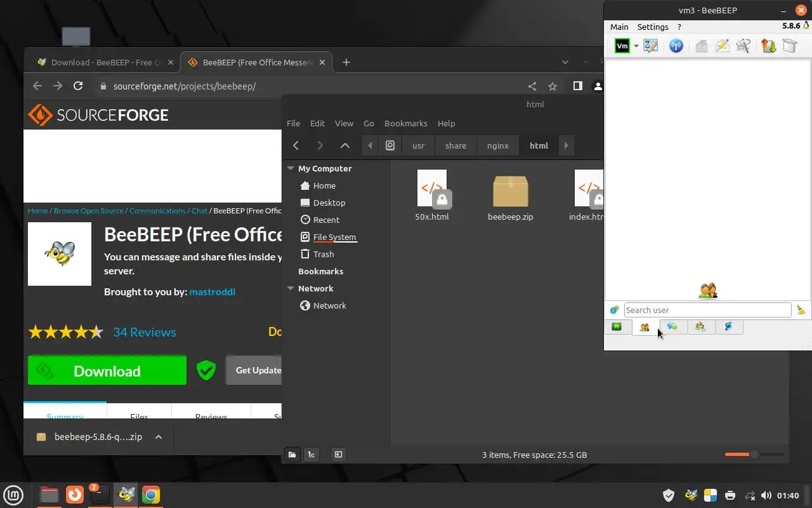Click the blue broadcast antenna icon in BeeBEEP
The image size is (812, 508).
click(x=676, y=46)
